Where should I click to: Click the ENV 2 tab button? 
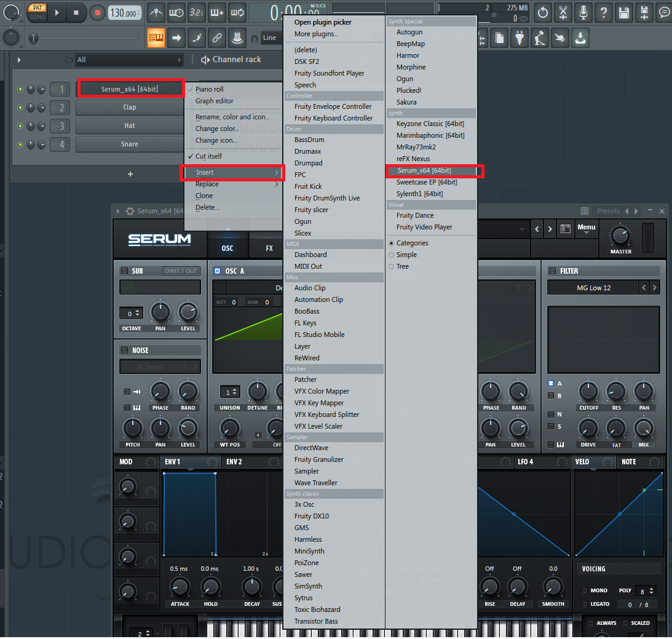click(x=234, y=462)
